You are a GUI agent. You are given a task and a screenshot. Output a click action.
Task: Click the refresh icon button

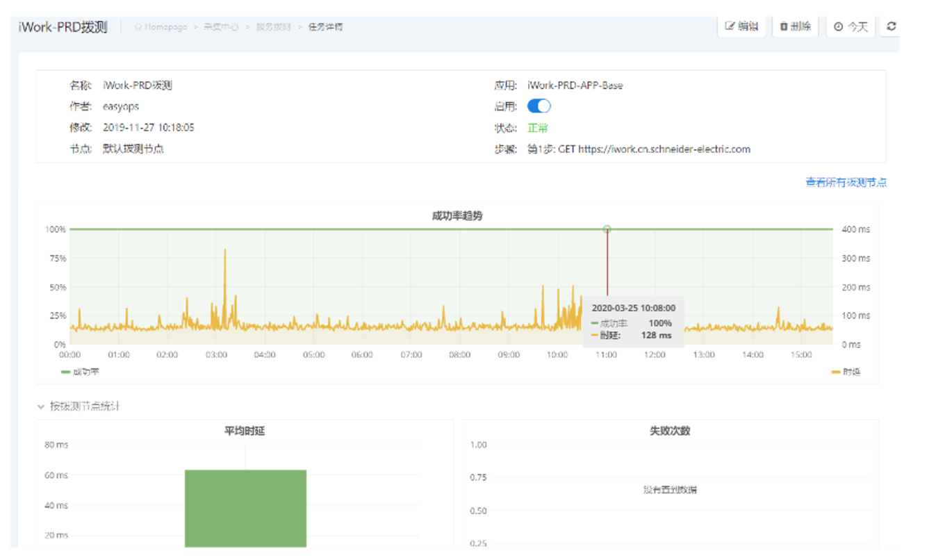pyautogui.click(x=891, y=26)
